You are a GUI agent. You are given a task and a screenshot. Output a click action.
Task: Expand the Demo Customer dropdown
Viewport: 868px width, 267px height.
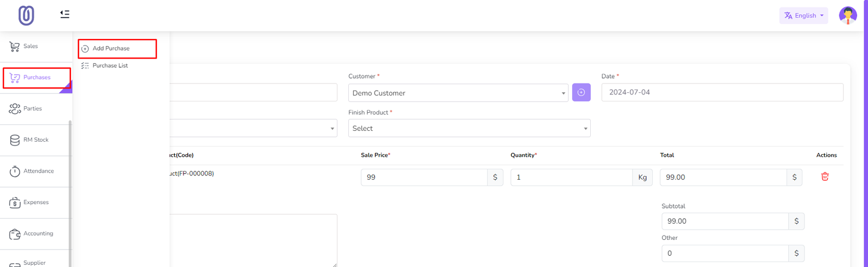458,93
